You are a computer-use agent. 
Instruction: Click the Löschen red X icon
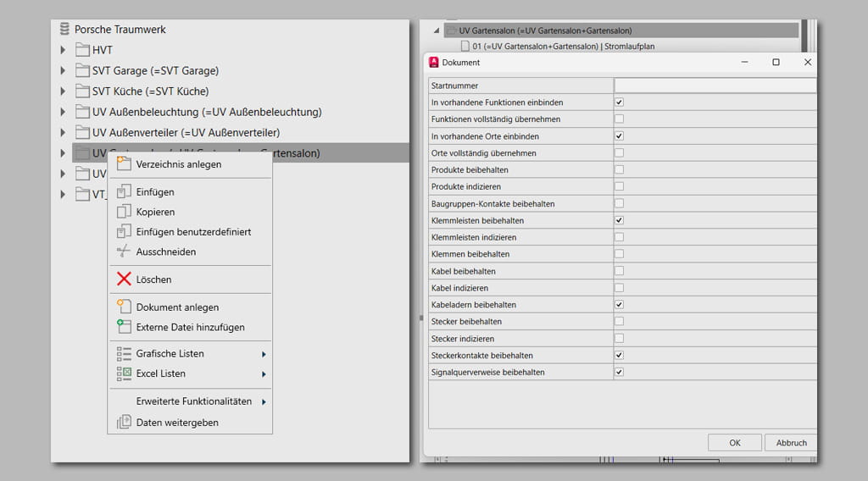coord(124,279)
